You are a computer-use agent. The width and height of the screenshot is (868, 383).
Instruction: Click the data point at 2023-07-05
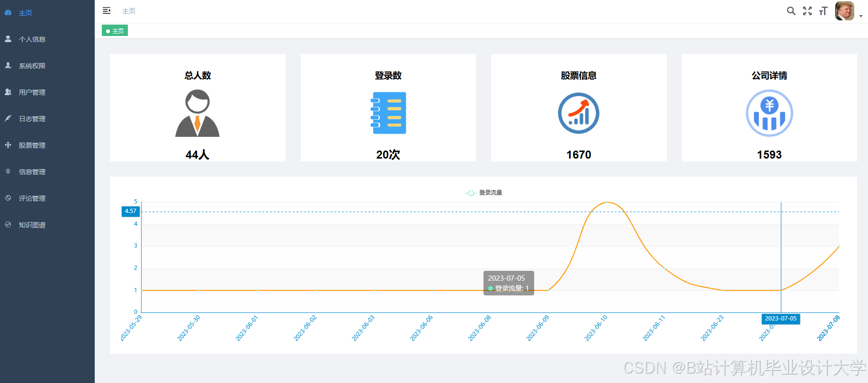(x=781, y=290)
